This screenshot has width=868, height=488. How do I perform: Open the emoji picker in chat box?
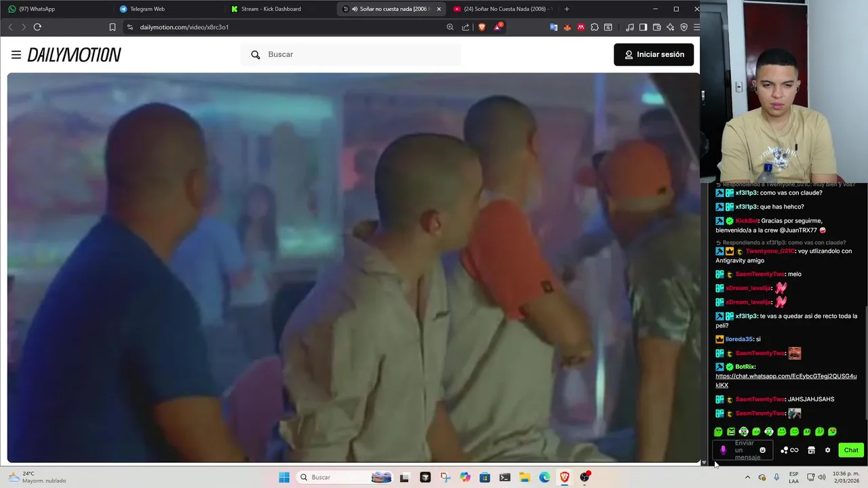click(763, 450)
